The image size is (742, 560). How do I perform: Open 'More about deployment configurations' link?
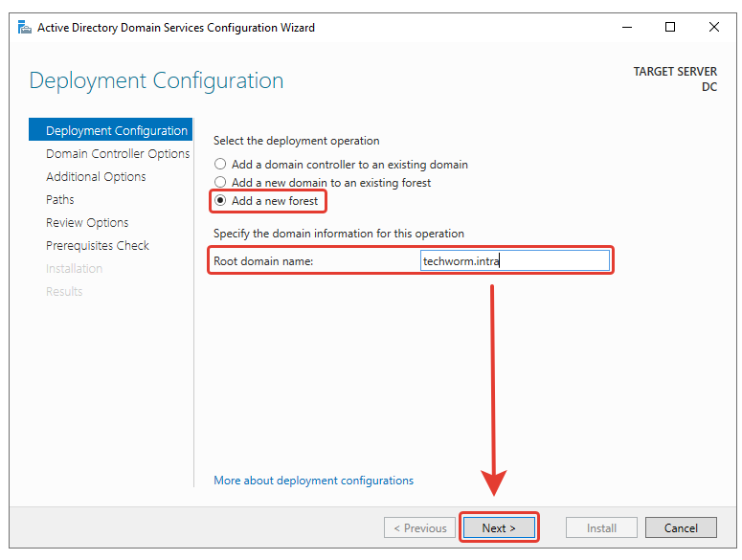tap(313, 481)
